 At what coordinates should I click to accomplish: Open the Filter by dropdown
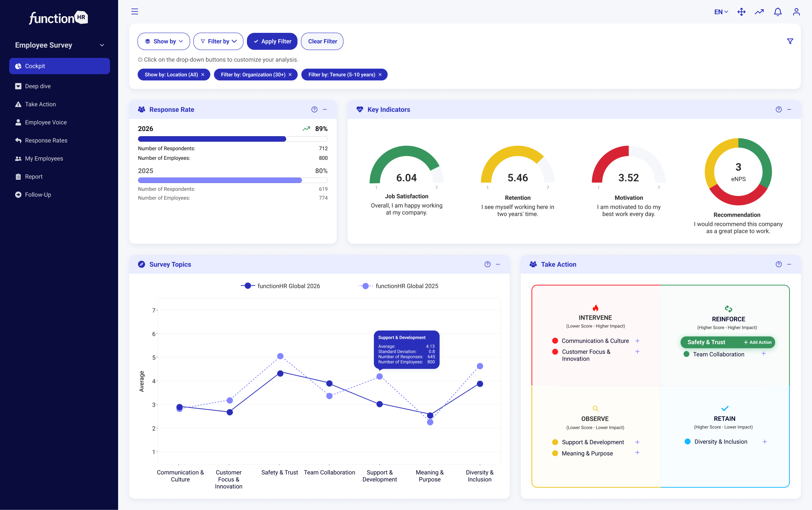pyautogui.click(x=218, y=41)
